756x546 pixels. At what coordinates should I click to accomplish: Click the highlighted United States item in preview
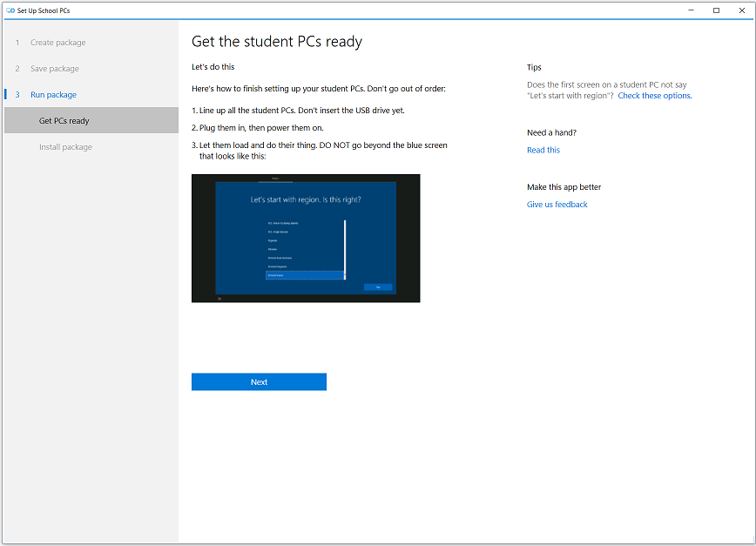click(x=304, y=275)
